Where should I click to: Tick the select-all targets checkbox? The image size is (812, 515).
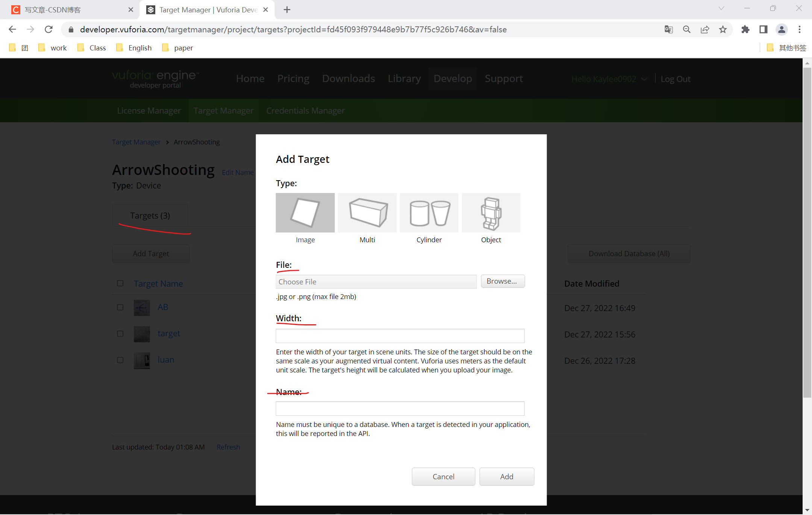point(120,283)
